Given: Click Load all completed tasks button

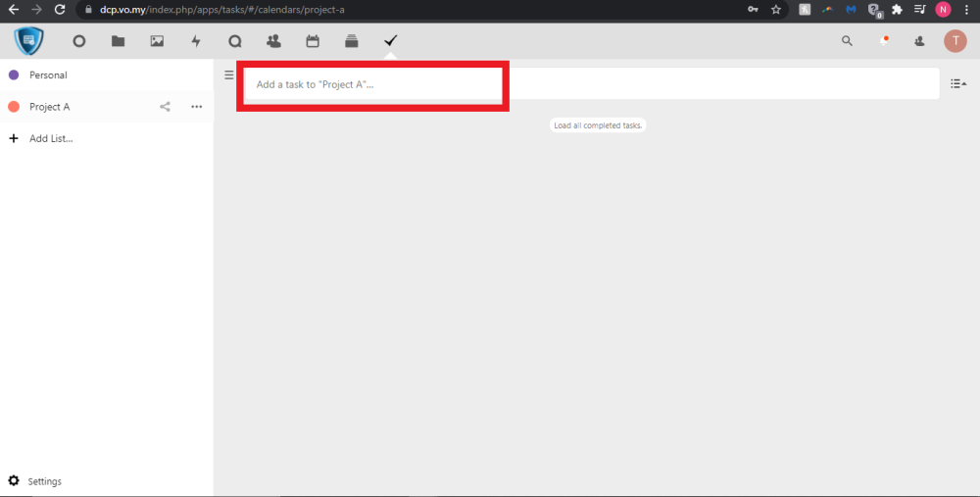Looking at the screenshot, I should point(598,125).
